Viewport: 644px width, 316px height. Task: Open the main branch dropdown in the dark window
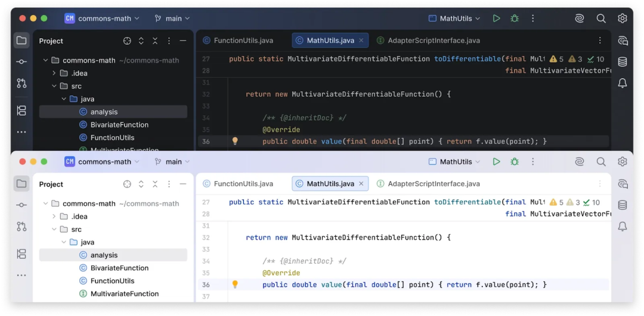pos(172,18)
